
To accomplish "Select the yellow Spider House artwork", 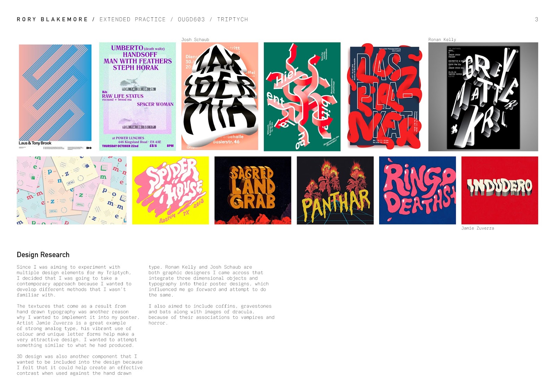I will pyautogui.click(x=170, y=190).
